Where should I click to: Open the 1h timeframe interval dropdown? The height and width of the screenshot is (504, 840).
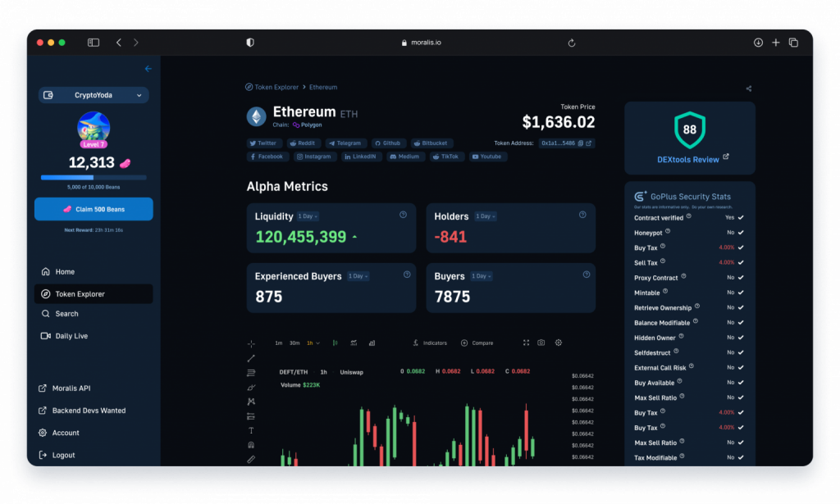[313, 343]
